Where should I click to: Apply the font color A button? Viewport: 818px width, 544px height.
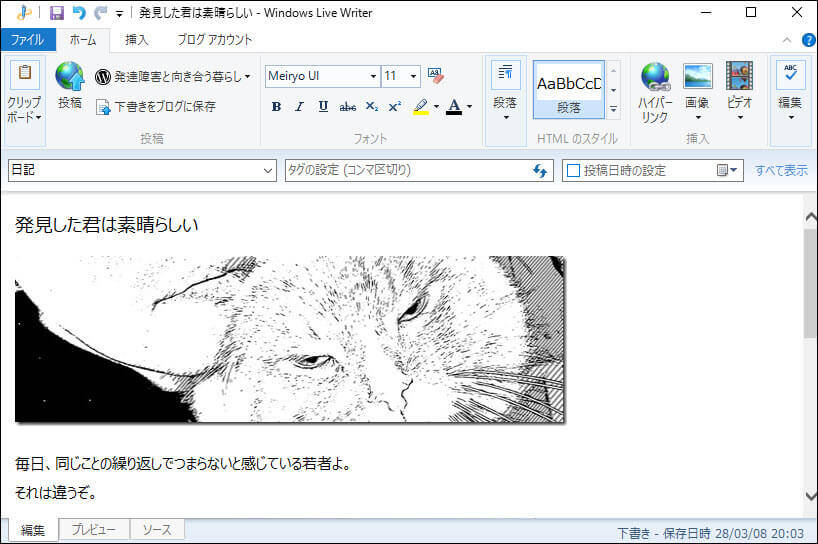tap(454, 107)
